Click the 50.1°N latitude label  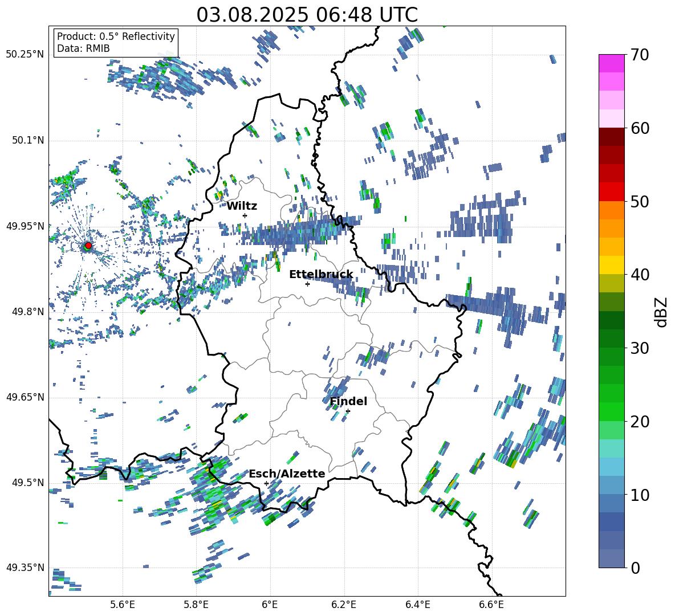(27, 140)
